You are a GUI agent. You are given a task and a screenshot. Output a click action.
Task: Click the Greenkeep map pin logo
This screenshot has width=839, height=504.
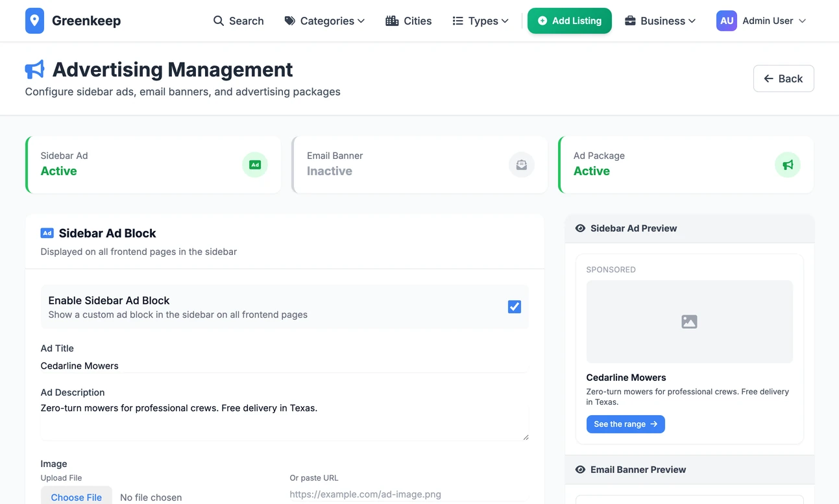coord(34,21)
